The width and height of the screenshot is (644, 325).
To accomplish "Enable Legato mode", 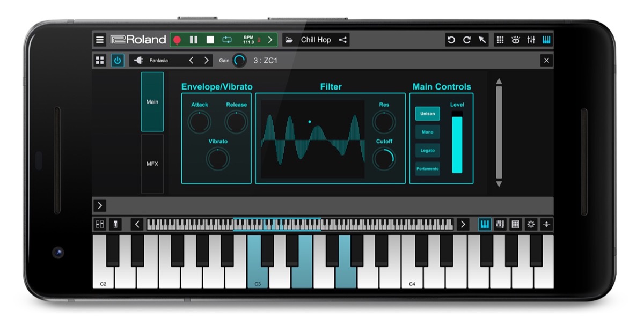I will pos(427,150).
